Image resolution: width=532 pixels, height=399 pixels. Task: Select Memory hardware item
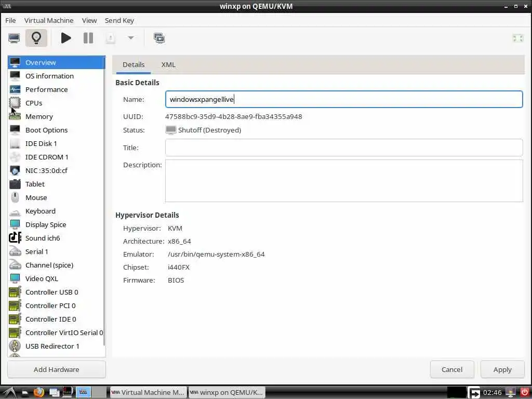(x=56, y=116)
